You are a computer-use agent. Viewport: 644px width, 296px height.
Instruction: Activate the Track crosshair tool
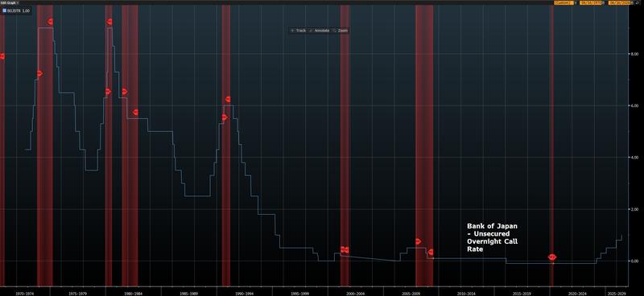coord(298,31)
